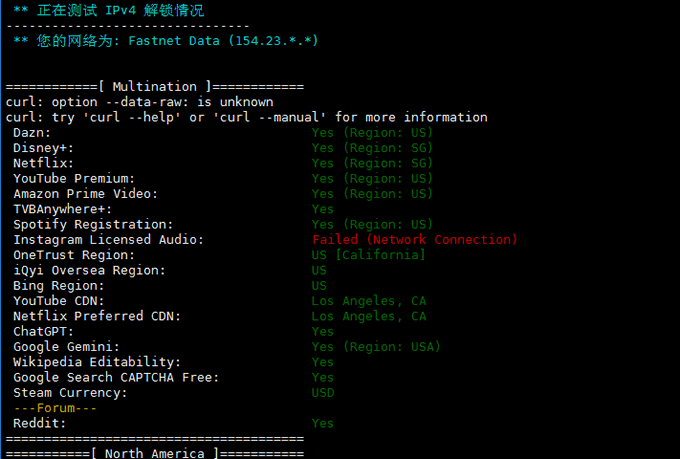This screenshot has width=680, height=459.
Task: Click the YouTube Premium label
Action: [74, 179]
